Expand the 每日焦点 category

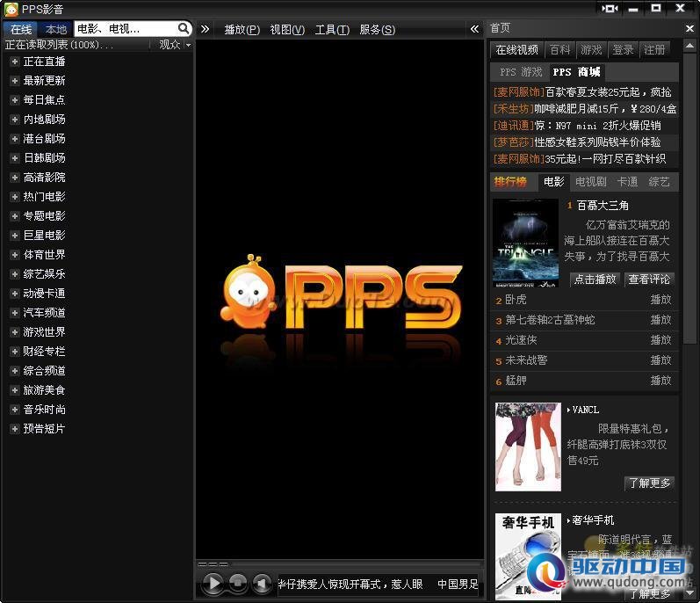(x=15, y=100)
